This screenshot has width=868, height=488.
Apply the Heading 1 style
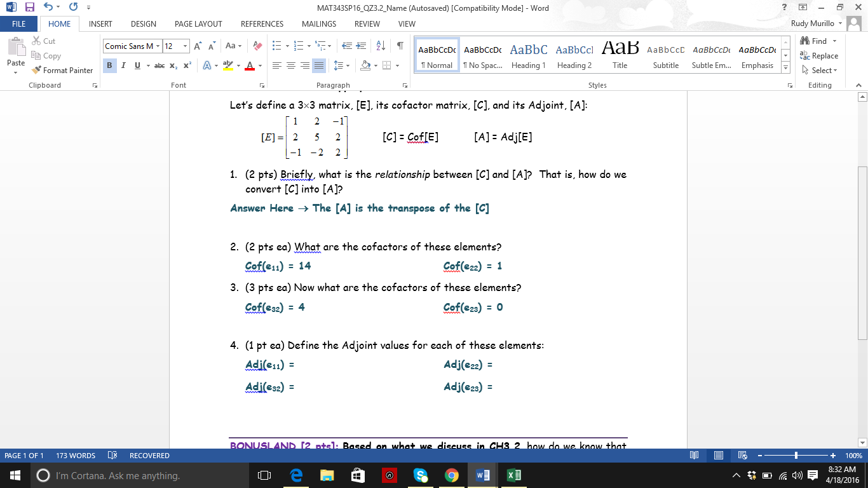(x=529, y=55)
